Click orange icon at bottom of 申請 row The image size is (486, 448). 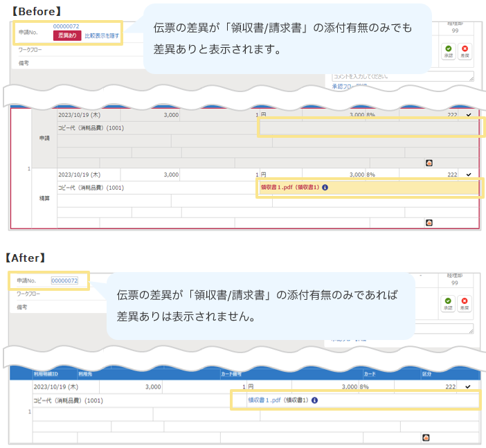(429, 163)
